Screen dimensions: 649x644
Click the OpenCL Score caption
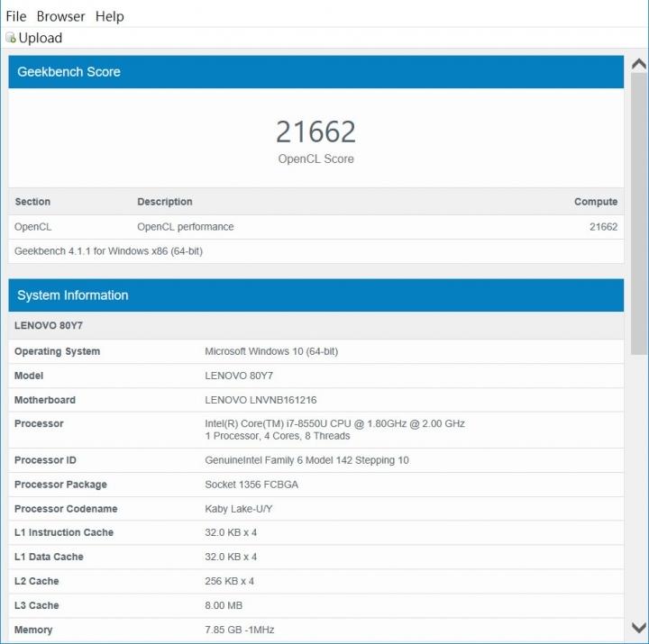[316, 159]
